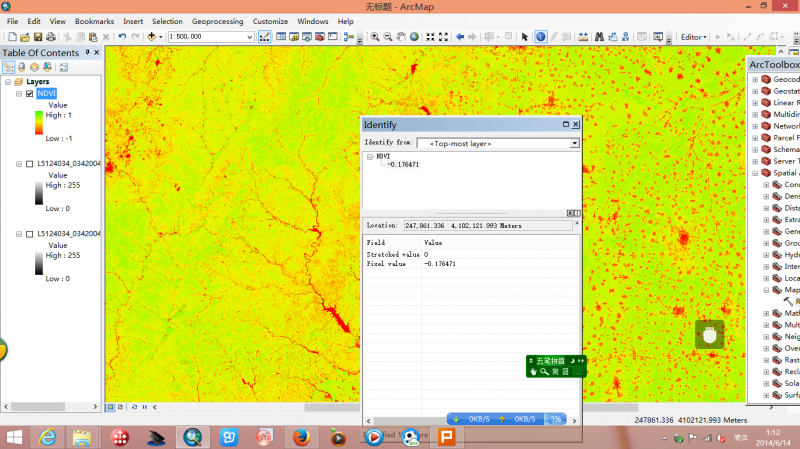Select the Pan hand tool
The height and width of the screenshot is (449, 800).
click(400, 37)
